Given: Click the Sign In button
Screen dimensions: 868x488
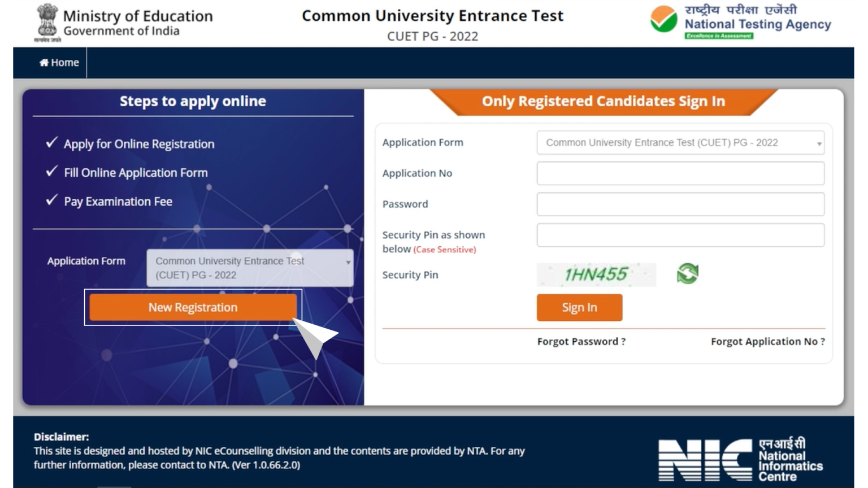Looking at the screenshot, I should (579, 307).
